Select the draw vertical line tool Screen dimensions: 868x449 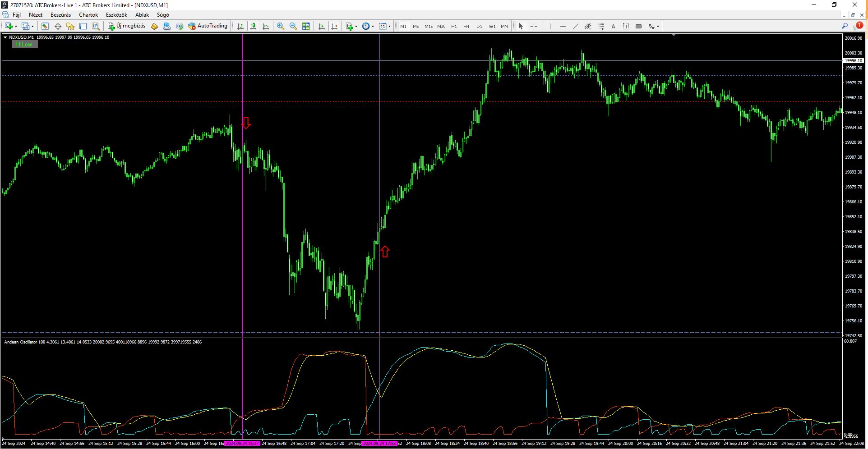click(x=550, y=26)
